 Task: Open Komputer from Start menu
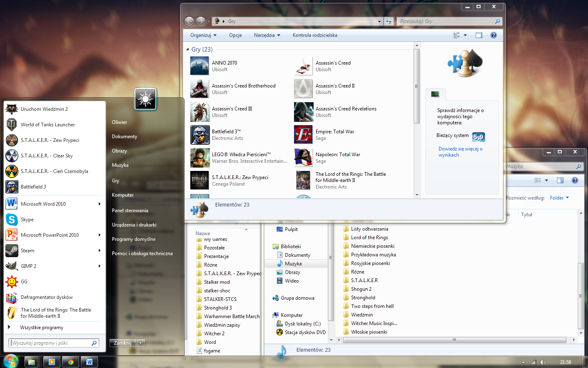pos(122,195)
